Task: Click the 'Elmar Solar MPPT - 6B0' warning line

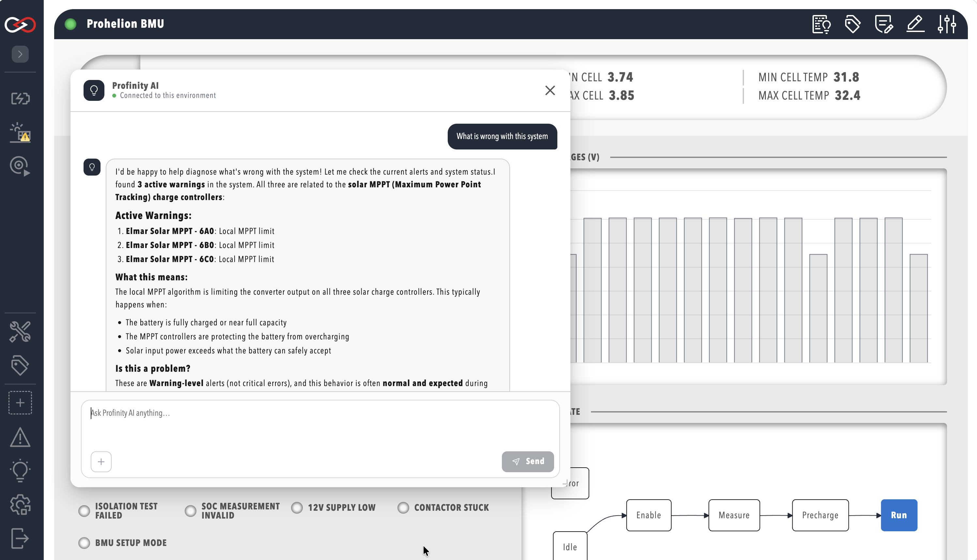Action: pos(200,245)
